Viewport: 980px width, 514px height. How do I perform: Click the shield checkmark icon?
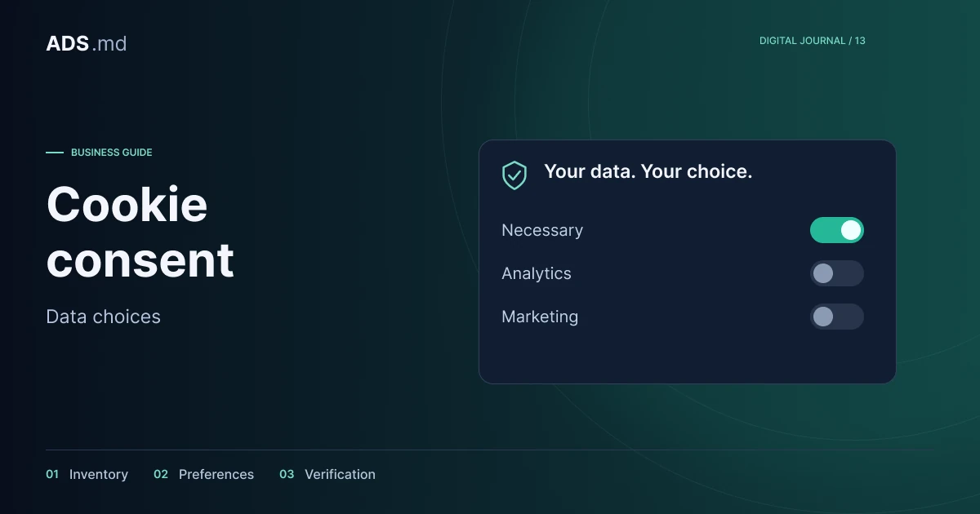point(514,175)
